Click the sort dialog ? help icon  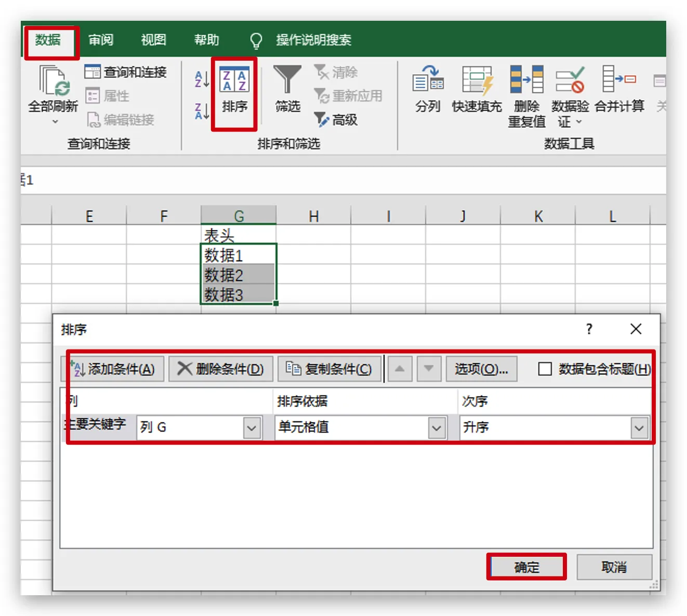pos(589,329)
